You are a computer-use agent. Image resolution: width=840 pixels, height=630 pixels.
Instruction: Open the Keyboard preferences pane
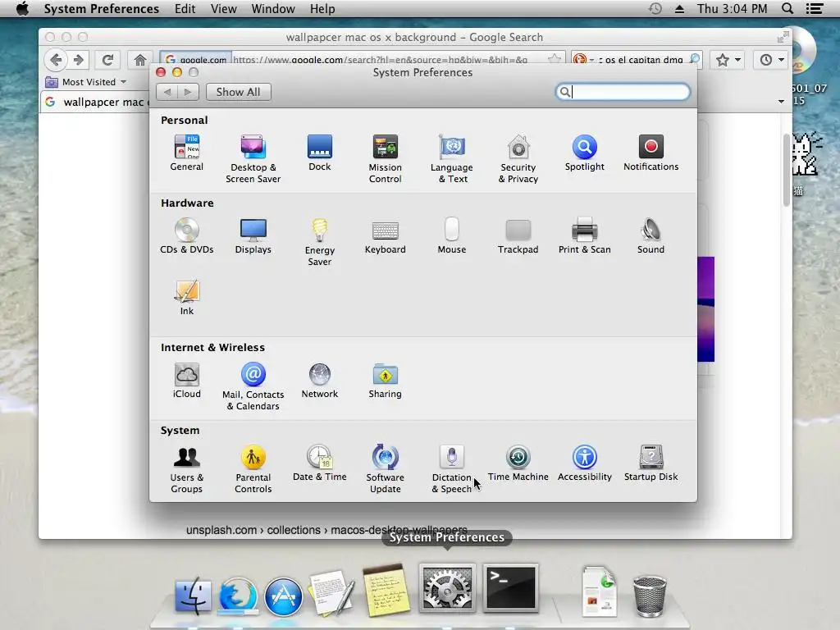(x=386, y=235)
